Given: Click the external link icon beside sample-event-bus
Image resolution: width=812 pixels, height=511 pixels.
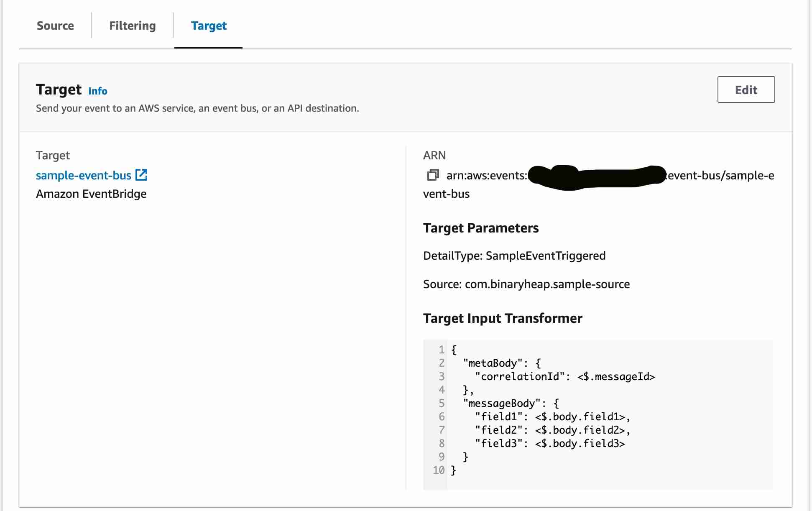Looking at the screenshot, I should point(142,175).
